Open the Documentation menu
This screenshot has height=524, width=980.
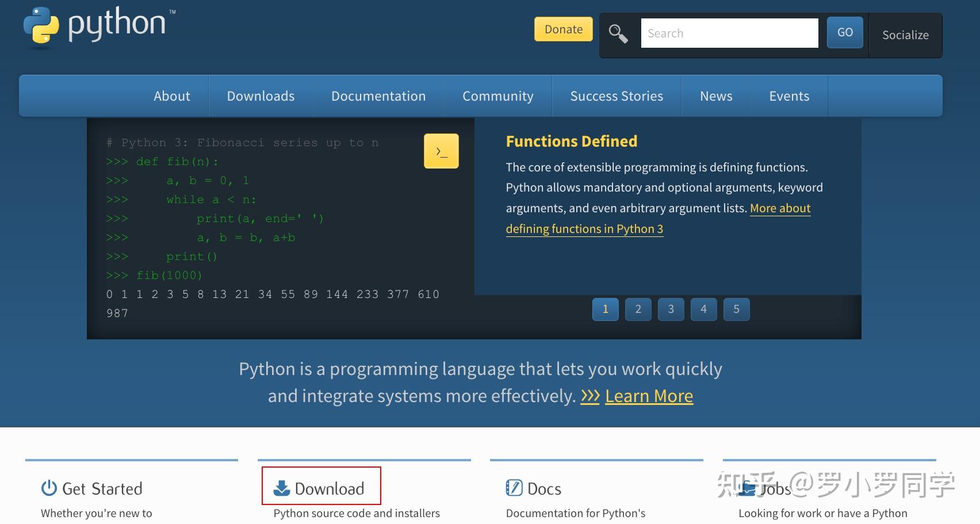click(x=378, y=96)
